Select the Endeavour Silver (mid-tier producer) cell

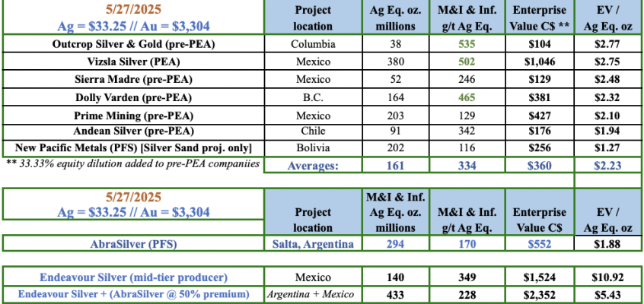[133, 277]
